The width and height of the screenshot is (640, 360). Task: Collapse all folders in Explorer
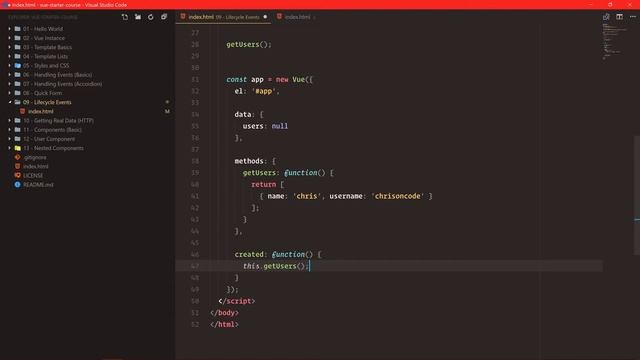tap(164, 17)
